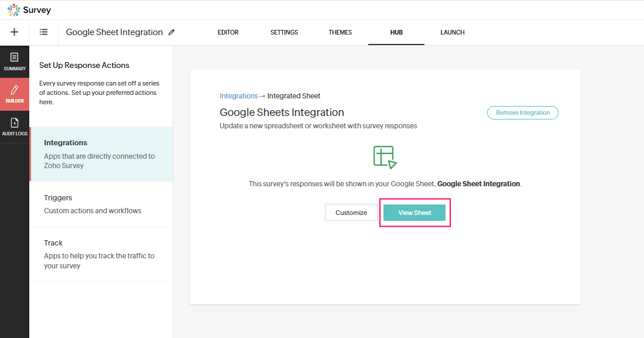Click the plus icon to create new survey

point(15,32)
